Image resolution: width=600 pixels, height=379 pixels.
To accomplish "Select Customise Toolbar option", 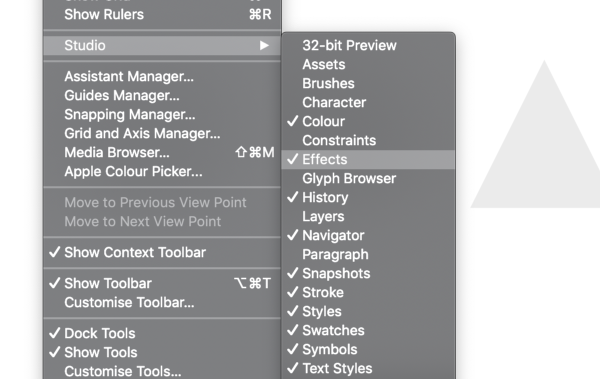I will point(162,302).
